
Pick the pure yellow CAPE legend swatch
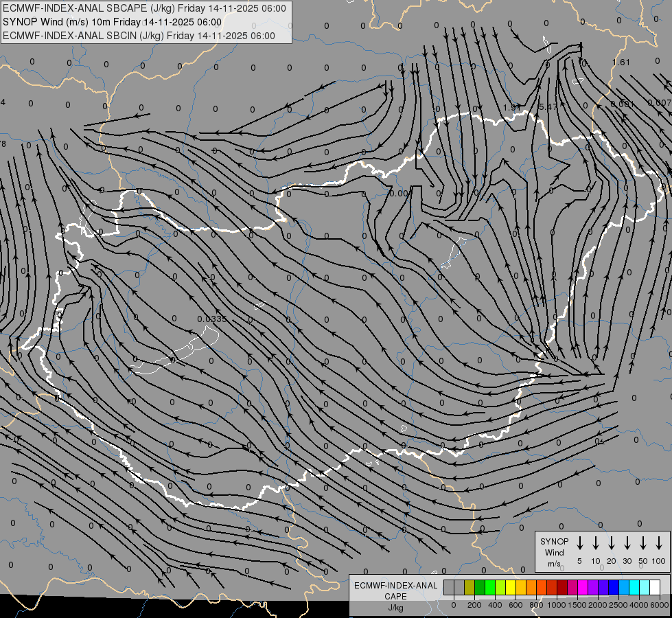tap(511, 587)
